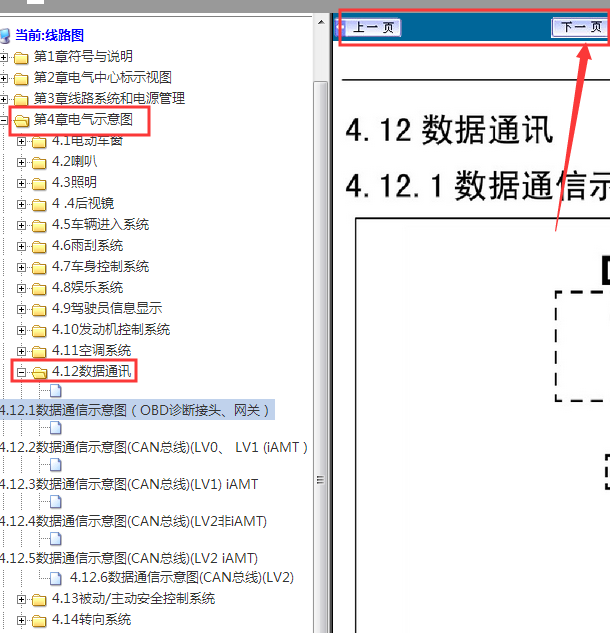This screenshot has height=633, width=610.
Task: Click the 4.5车辆进入系统 folder icon
Action: click(x=39, y=226)
